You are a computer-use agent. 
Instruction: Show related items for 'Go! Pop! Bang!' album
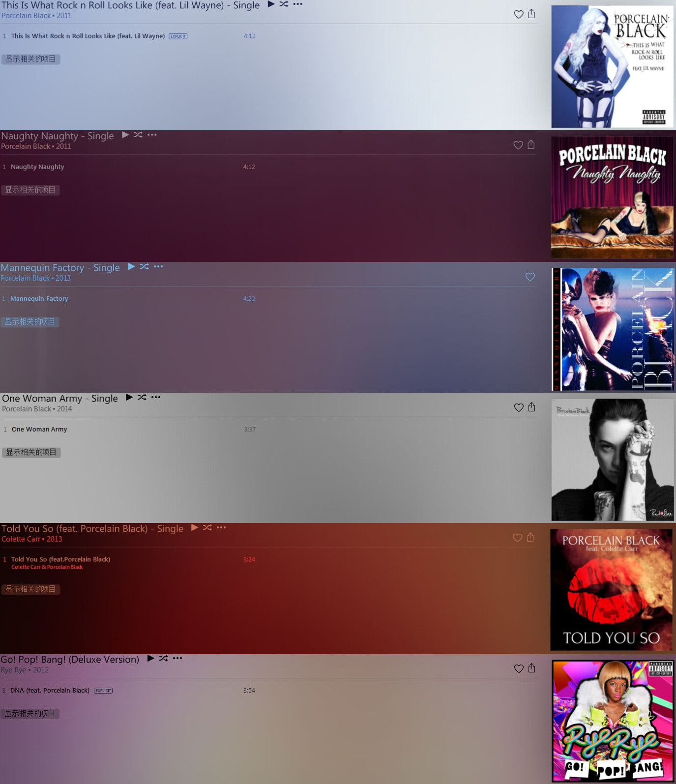tap(30, 713)
